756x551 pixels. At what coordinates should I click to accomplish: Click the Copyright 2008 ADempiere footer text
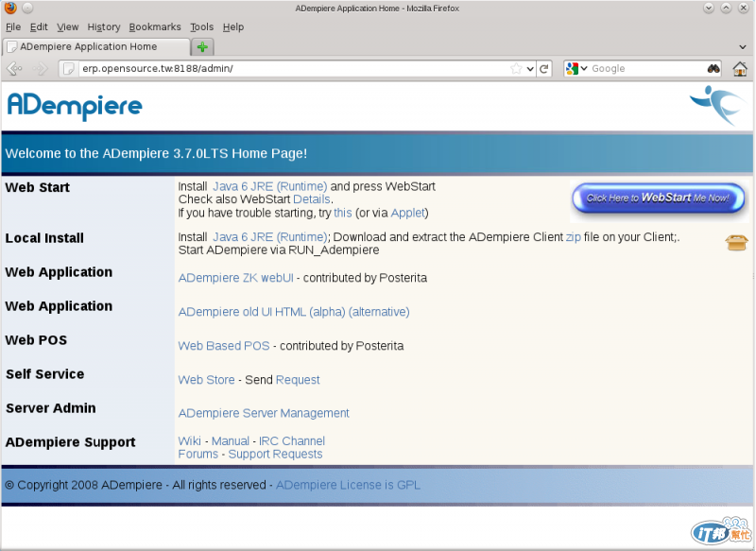[x=83, y=485]
